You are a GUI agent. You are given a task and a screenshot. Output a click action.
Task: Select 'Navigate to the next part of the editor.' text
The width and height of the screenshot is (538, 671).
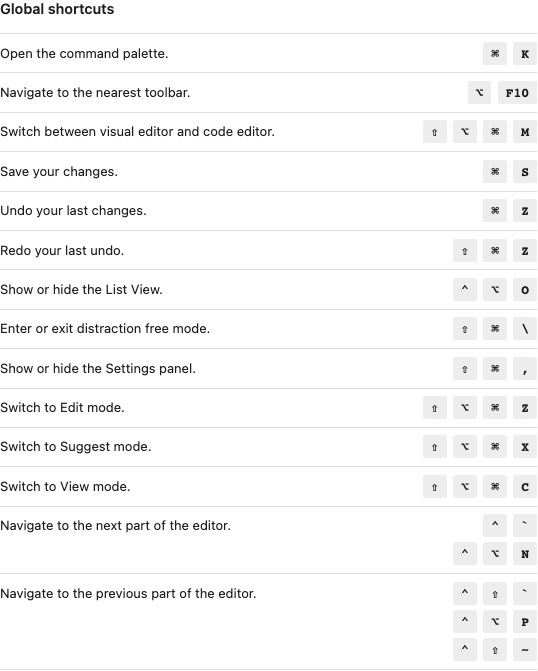click(x=115, y=525)
